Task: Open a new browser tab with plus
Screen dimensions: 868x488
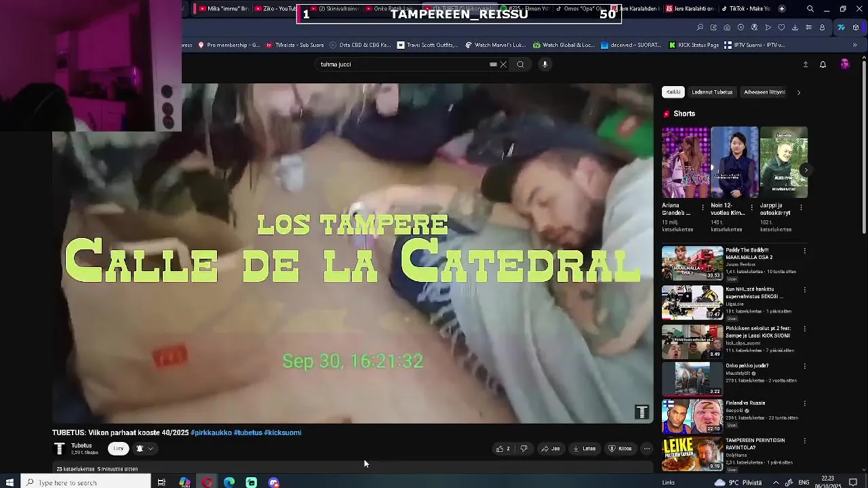Action: click(x=782, y=9)
